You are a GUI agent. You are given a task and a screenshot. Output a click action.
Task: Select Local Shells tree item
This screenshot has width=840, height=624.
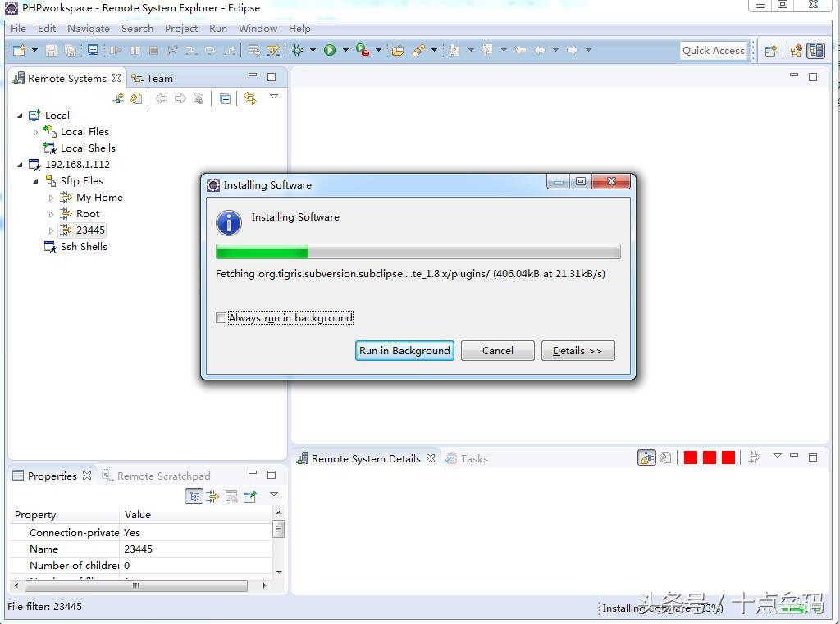point(80,148)
